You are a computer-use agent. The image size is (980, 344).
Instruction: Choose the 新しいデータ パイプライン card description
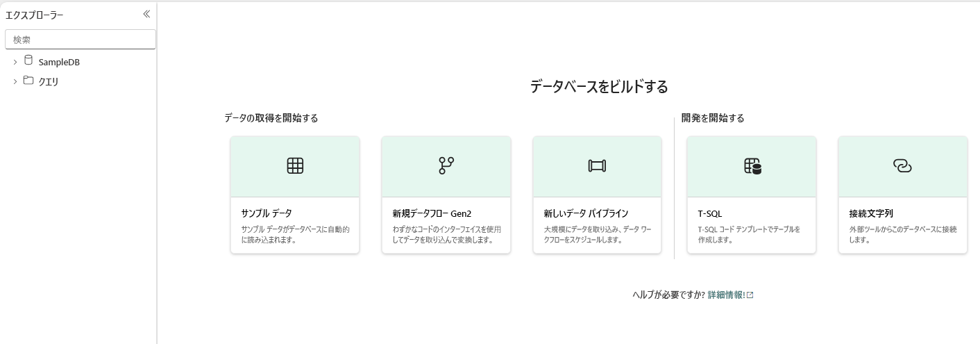pyautogui.click(x=598, y=234)
